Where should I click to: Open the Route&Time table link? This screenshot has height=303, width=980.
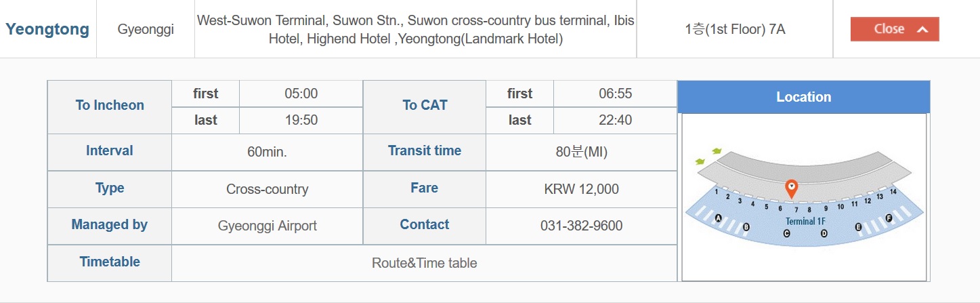[425, 263]
